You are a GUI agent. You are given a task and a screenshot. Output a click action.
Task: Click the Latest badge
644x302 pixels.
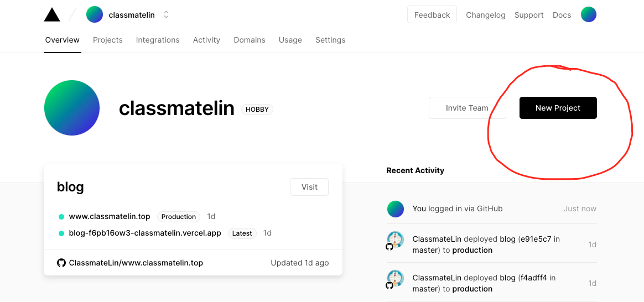[242, 233]
